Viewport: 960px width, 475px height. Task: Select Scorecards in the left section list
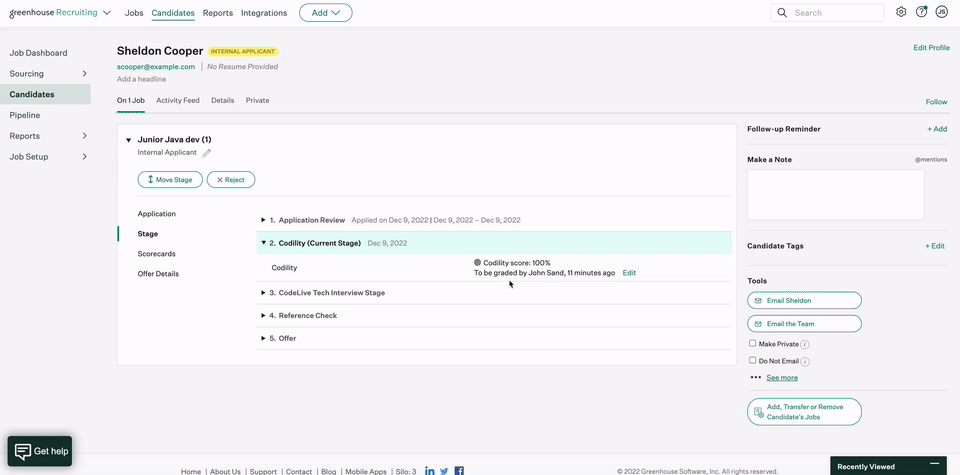pyautogui.click(x=157, y=253)
